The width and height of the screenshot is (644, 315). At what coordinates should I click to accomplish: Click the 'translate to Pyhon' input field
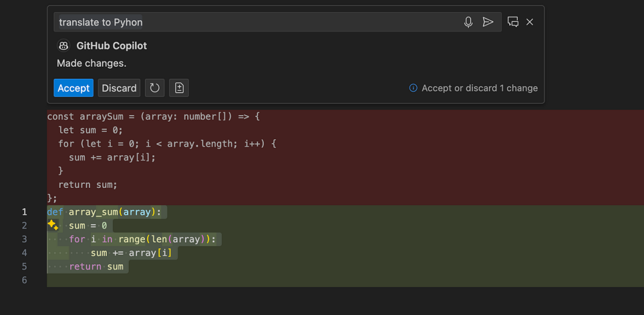click(x=256, y=22)
